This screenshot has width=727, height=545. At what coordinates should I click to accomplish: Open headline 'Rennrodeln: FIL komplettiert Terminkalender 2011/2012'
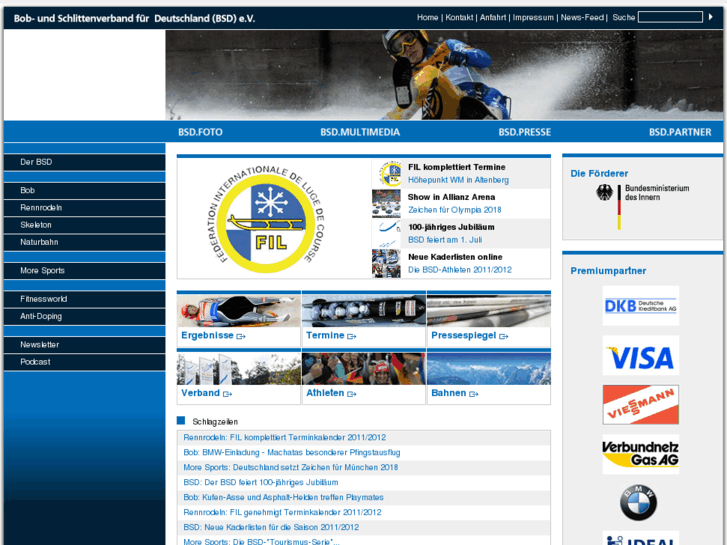point(285,437)
